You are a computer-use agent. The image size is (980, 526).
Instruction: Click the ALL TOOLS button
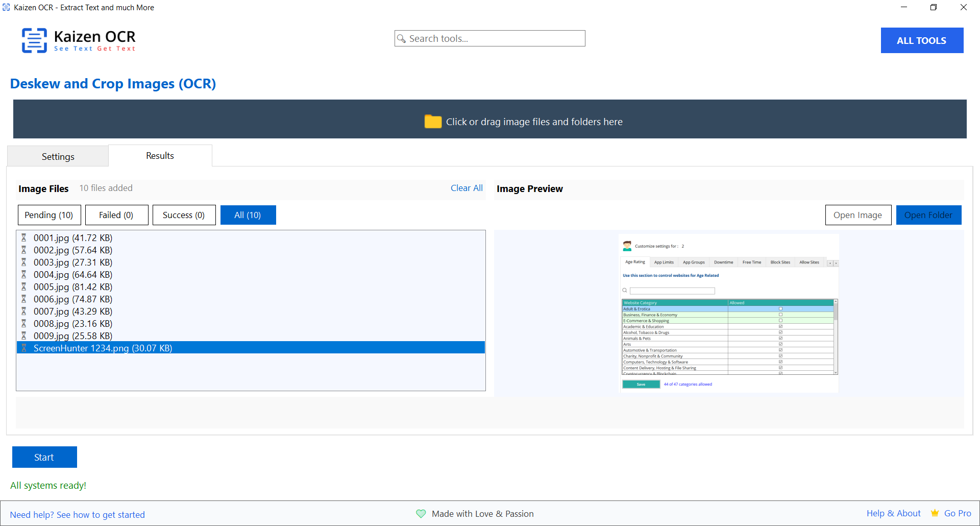(921, 40)
